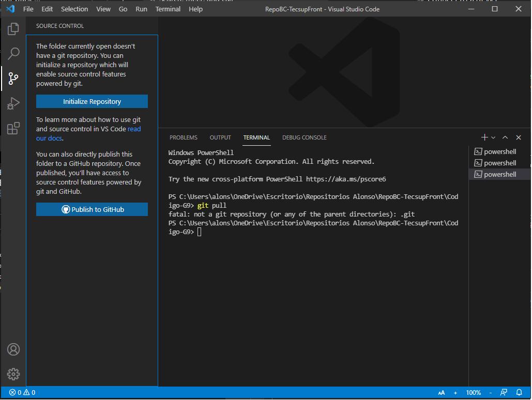Open the Manage gear icon
This screenshot has width=532, height=400.
pyautogui.click(x=13, y=374)
